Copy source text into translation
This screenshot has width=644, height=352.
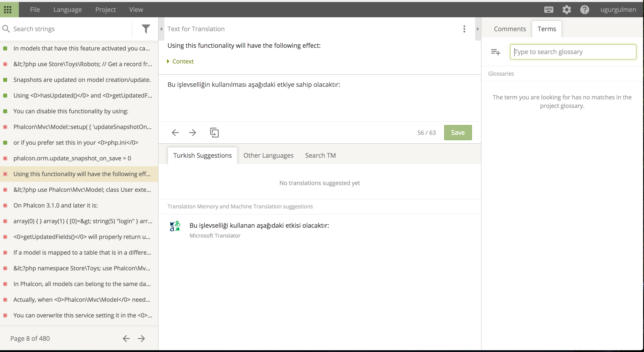coord(214,132)
